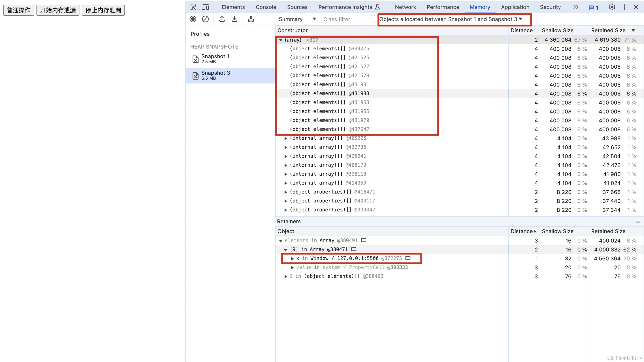Expand the x in Window retainer row
644x362 pixels.
tap(292, 258)
